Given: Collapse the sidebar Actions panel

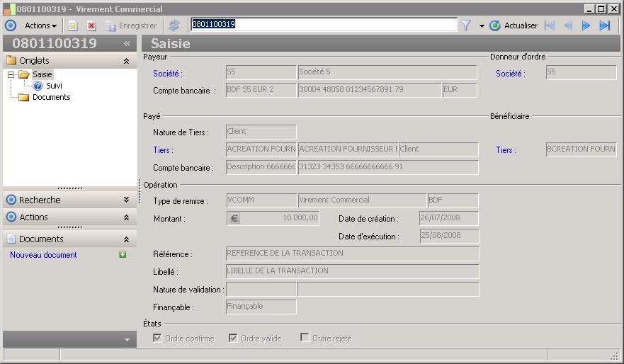Looking at the screenshot, I should (x=126, y=217).
